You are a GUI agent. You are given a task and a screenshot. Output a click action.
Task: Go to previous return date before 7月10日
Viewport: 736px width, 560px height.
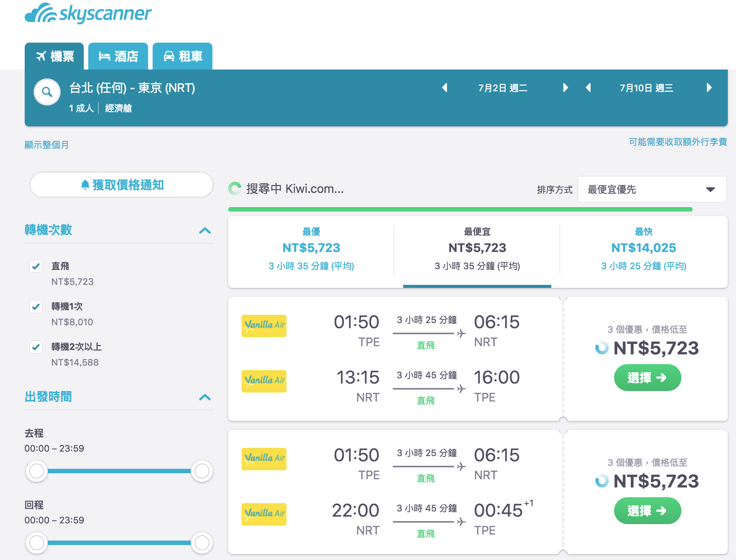click(x=588, y=88)
